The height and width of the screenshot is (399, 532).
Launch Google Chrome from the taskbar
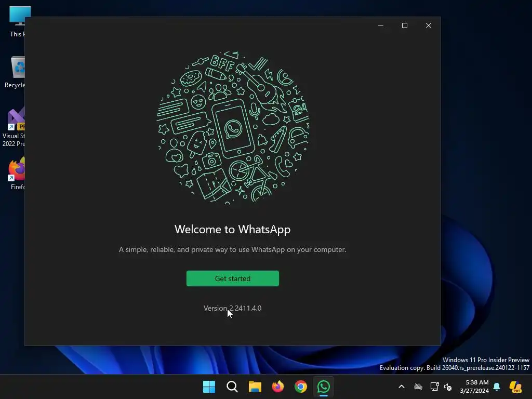tap(301, 387)
